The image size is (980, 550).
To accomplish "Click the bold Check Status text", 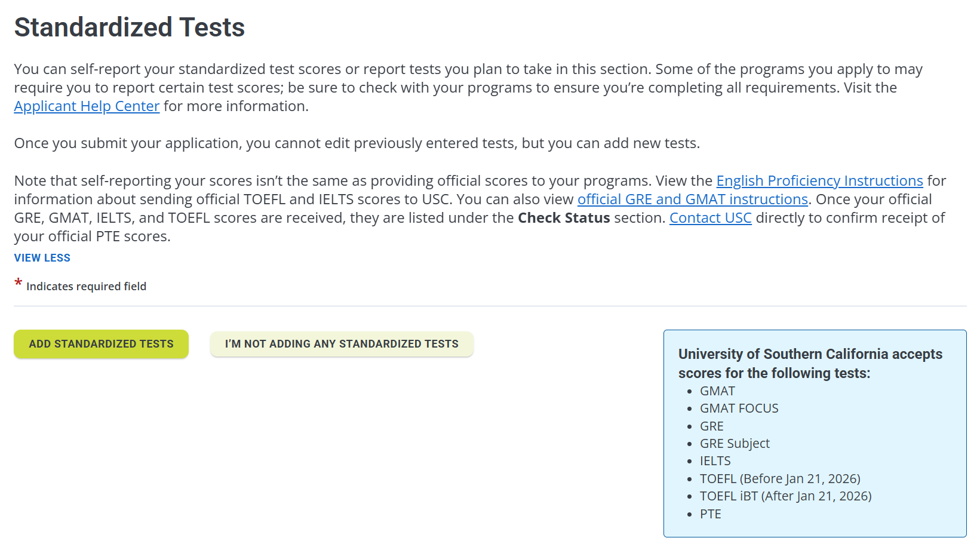I will click(564, 218).
